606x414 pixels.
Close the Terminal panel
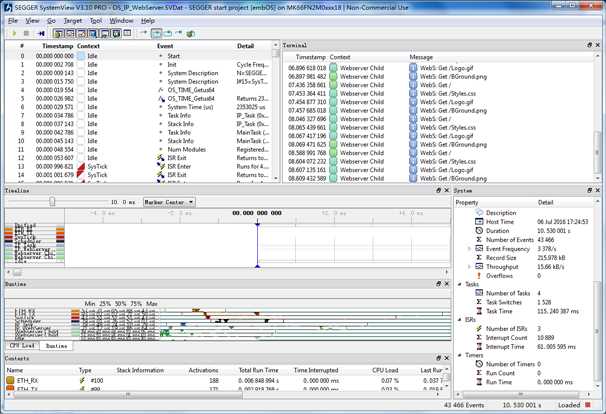[598, 45]
